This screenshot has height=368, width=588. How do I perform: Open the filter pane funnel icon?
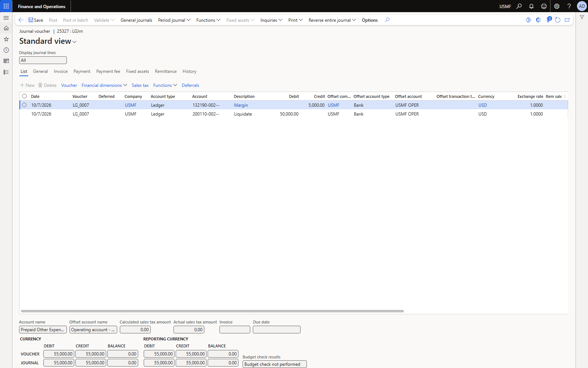pyautogui.click(x=582, y=17)
